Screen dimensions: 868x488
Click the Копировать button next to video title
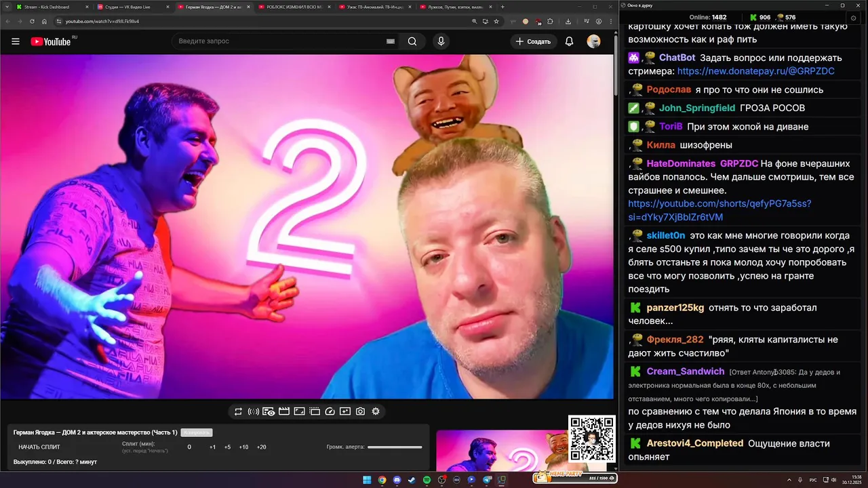tap(197, 432)
